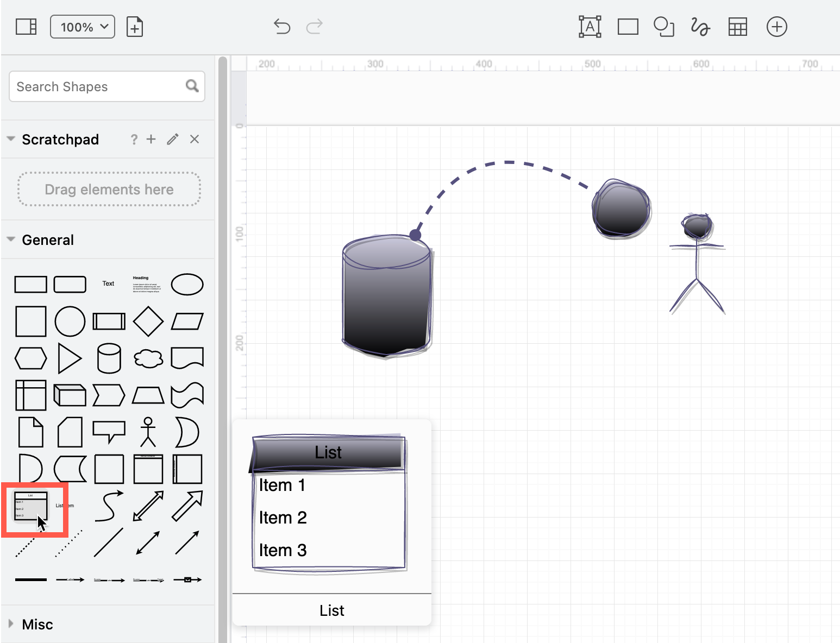Open the 100% zoom level dropdown

pyautogui.click(x=82, y=26)
